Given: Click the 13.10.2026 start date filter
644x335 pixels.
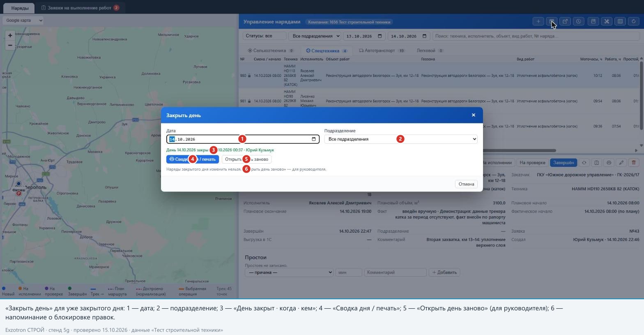Looking at the screenshot, I should 364,36.
